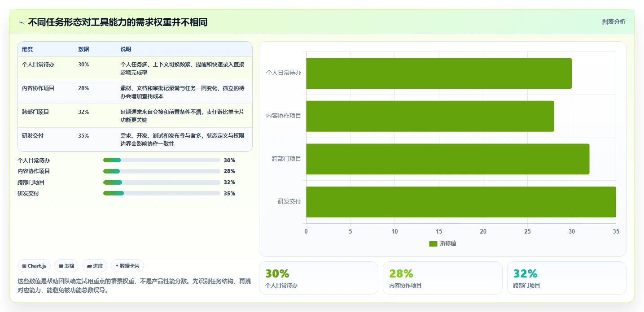Open the 30% 个人日常待办 data card
The width and height of the screenshot is (644, 312).
coord(319,278)
